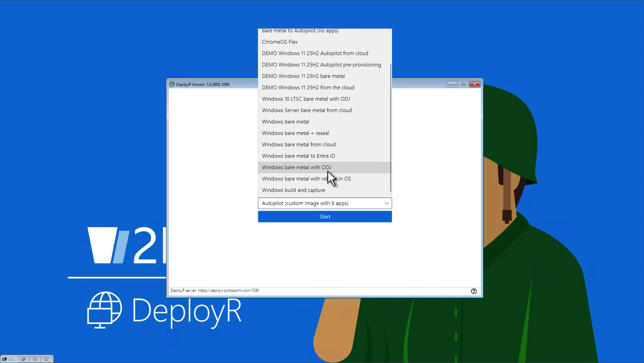The width and height of the screenshot is (644, 363).
Task: Maximize the DeployR window
Action: pyautogui.click(x=463, y=84)
